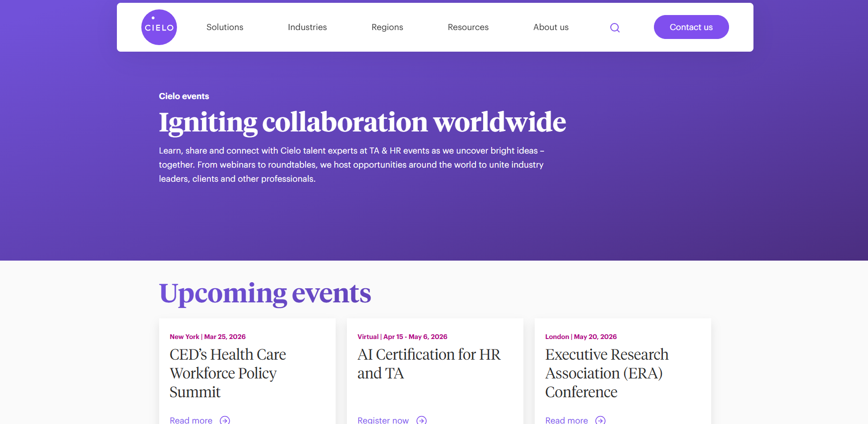Click the Cielo logo icon
Image resolution: width=868 pixels, height=424 pixels.
click(x=159, y=27)
